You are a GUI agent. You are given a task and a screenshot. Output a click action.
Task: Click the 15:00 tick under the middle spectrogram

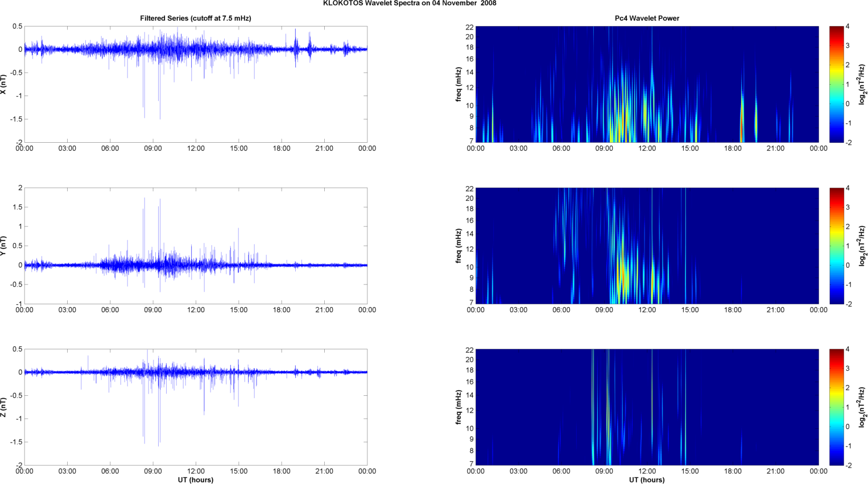(x=690, y=310)
